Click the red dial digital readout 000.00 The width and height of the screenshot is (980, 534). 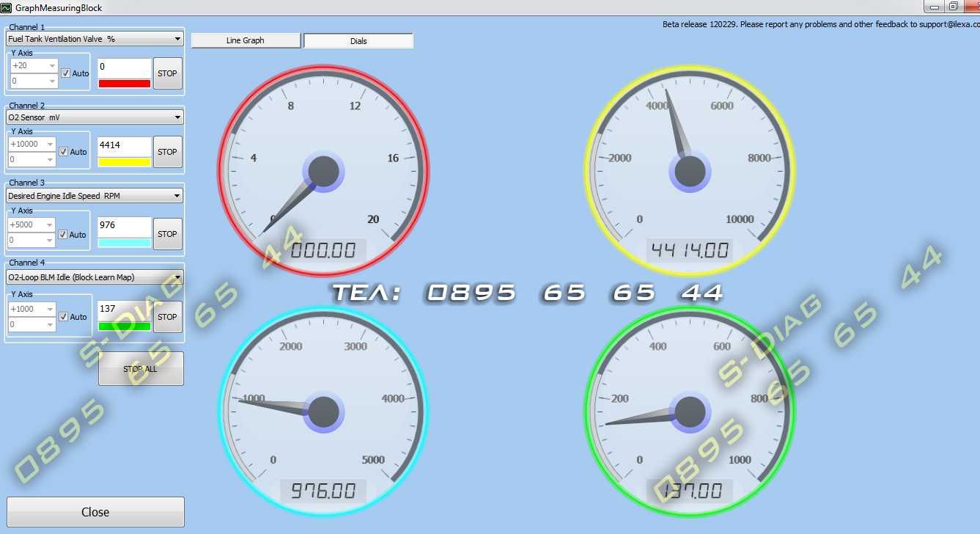(x=323, y=251)
